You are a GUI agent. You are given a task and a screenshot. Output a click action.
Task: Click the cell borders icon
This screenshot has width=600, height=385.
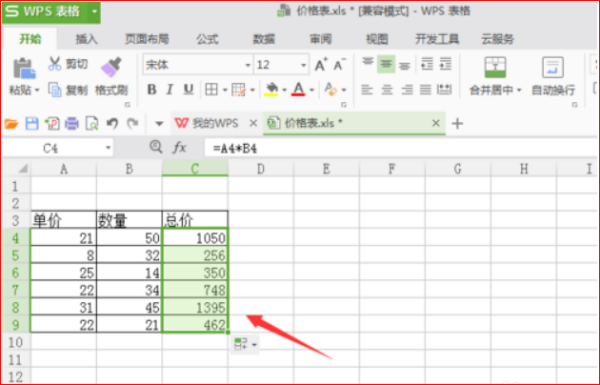[x=211, y=90]
